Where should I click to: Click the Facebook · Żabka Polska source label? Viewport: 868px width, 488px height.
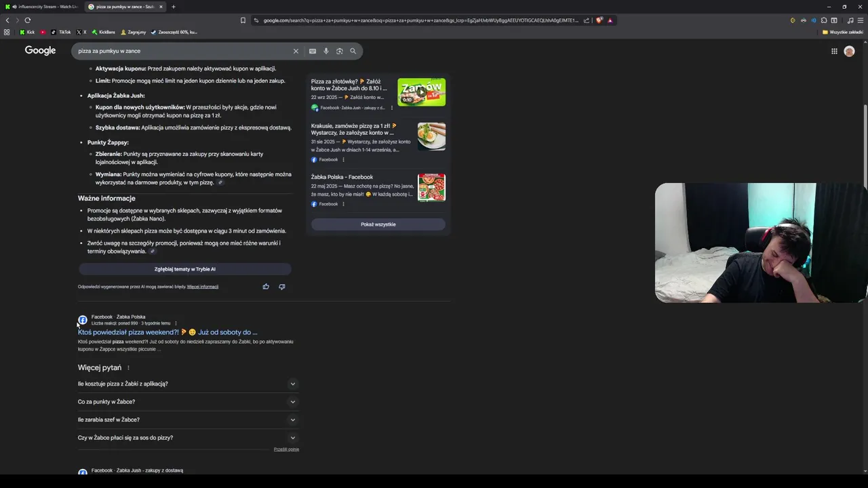pos(118,317)
